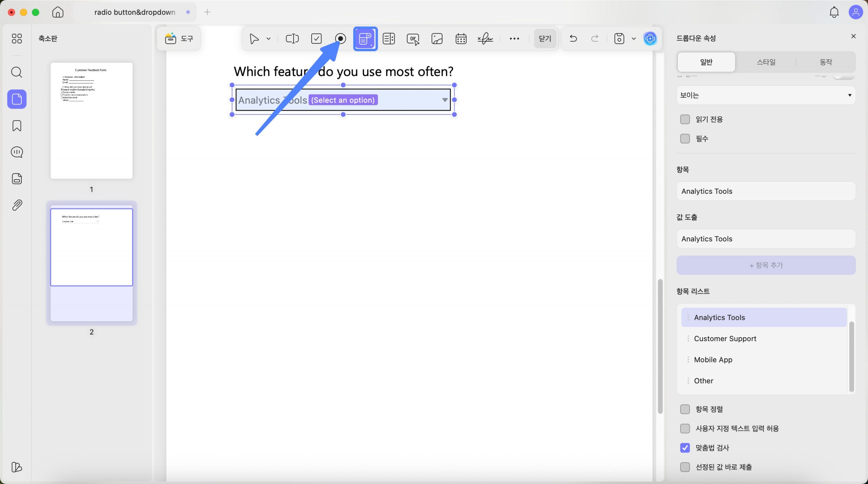The height and width of the screenshot is (484, 868).
Task: Switch to the 동작 tab
Action: tap(826, 62)
